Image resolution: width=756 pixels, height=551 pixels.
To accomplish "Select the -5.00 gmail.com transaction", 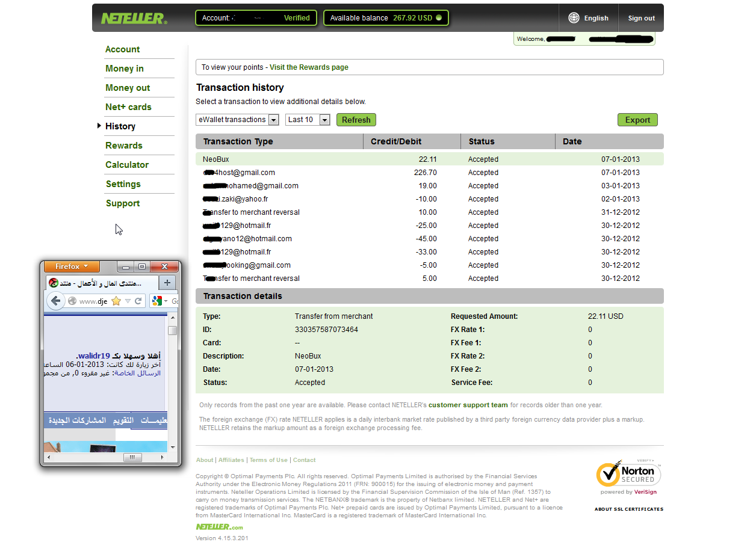I will (430, 265).
